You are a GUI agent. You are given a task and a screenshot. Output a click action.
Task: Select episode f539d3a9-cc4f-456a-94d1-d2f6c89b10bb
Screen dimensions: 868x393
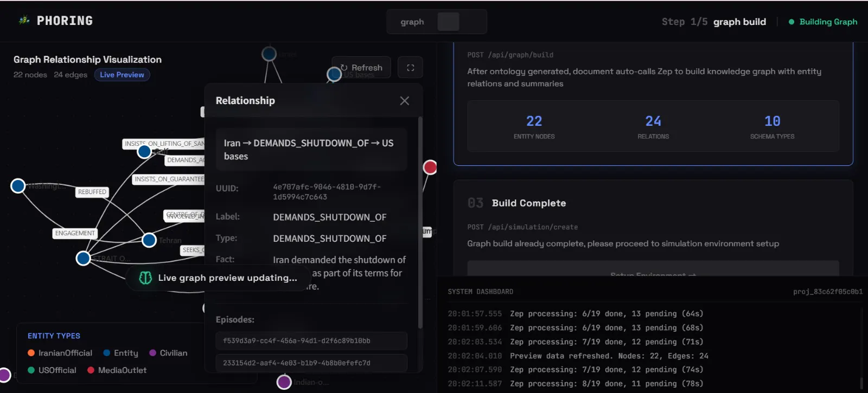click(311, 341)
